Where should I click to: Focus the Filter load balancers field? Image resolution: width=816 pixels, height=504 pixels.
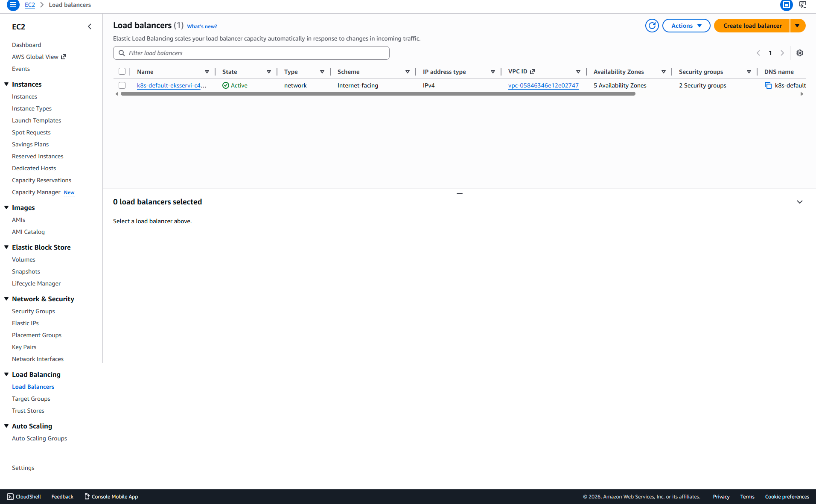[x=251, y=53]
